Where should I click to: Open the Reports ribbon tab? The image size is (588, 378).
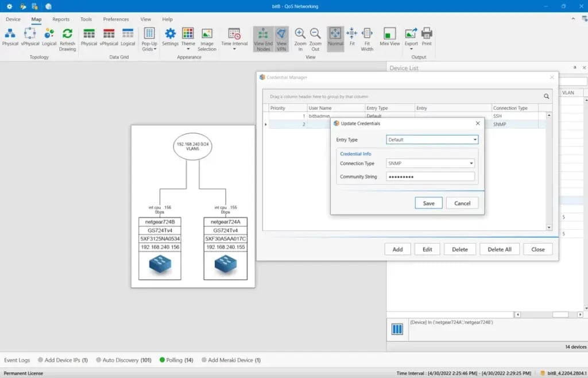click(x=61, y=19)
